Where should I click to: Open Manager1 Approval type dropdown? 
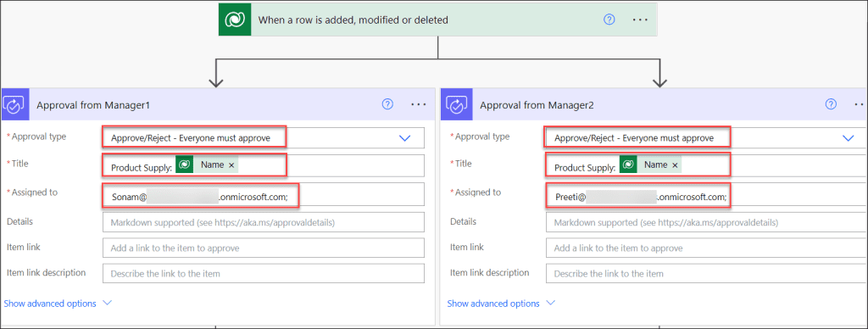point(405,138)
